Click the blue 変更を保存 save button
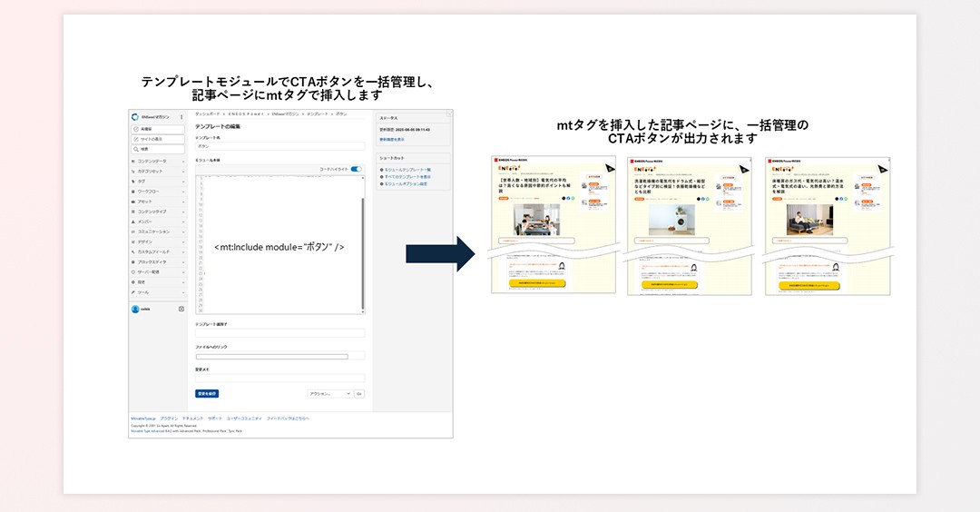 tap(207, 394)
